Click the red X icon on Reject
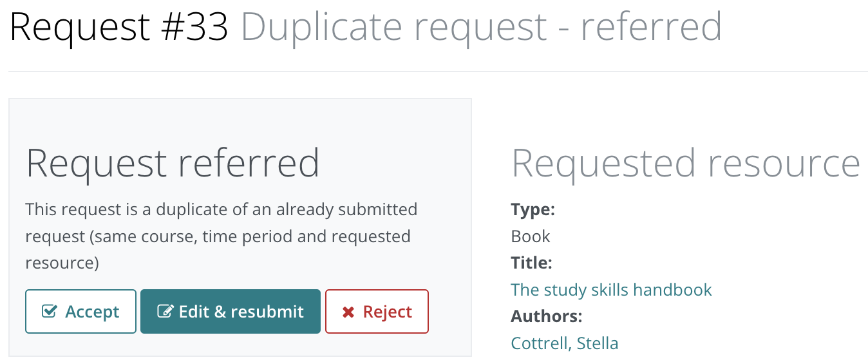 pos(348,312)
